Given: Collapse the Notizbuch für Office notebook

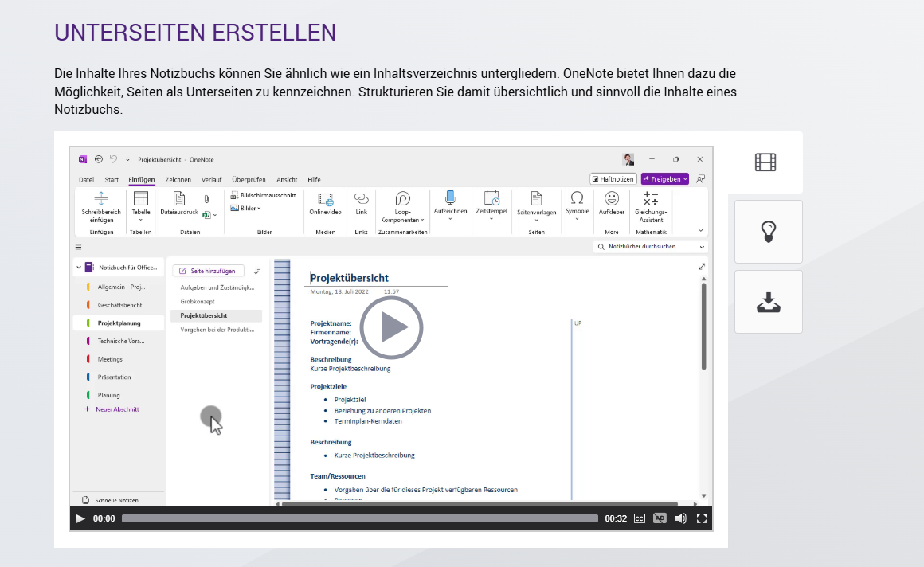Looking at the screenshot, I should click(x=78, y=268).
